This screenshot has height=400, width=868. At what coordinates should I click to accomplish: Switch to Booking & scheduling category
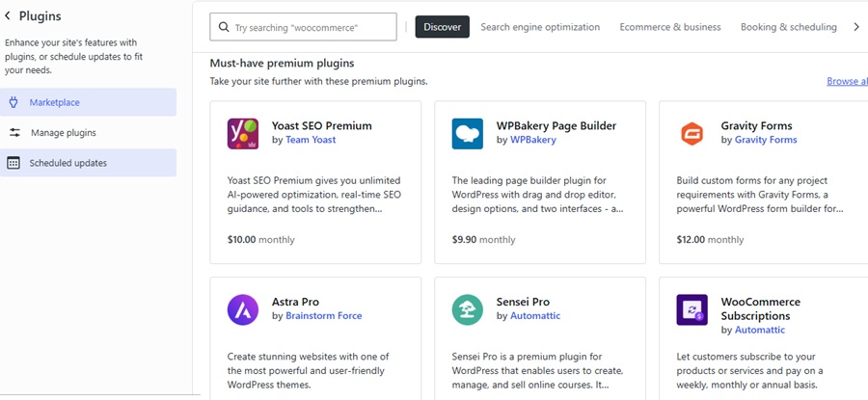point(788,27)
